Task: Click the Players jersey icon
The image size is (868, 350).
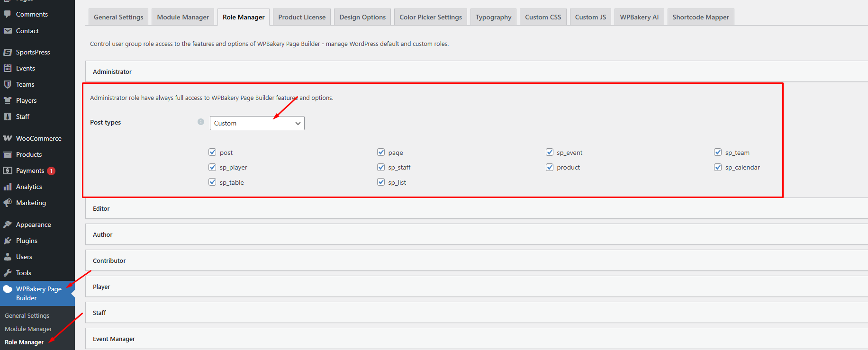Action: tap(8, 100)
